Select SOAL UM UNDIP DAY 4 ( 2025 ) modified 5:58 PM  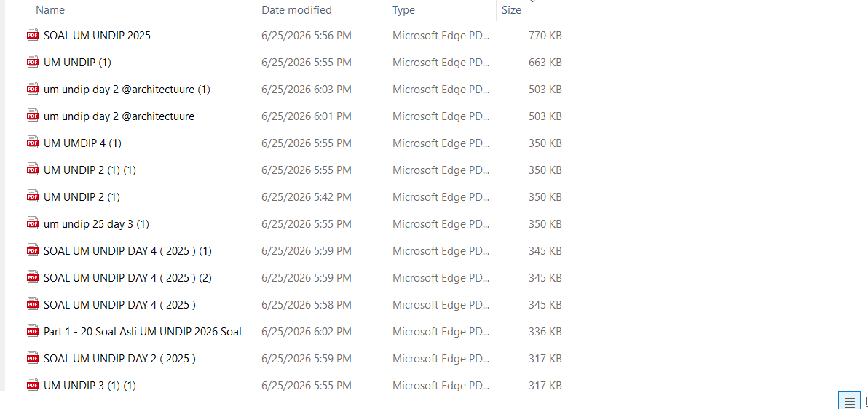click(x=119, y=305)
